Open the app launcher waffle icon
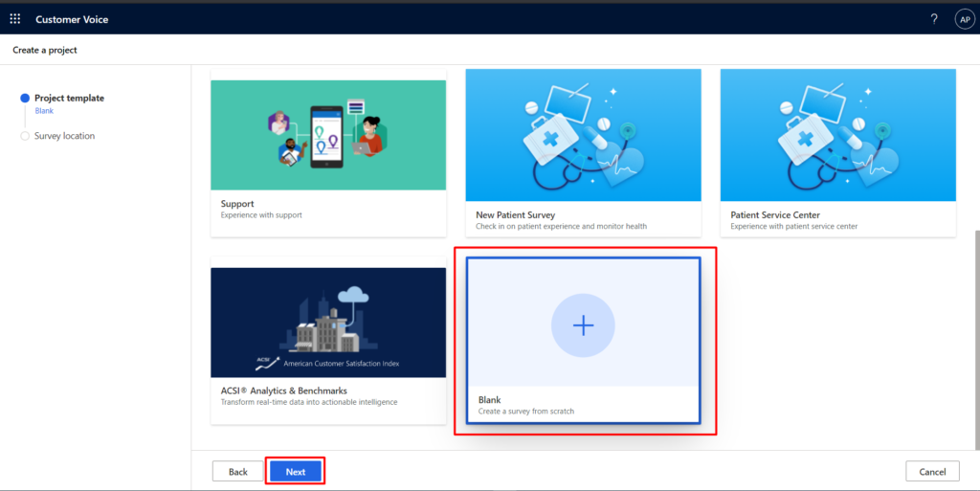Image resolution: width=980 pixels, height=491 pixels. 15,19
